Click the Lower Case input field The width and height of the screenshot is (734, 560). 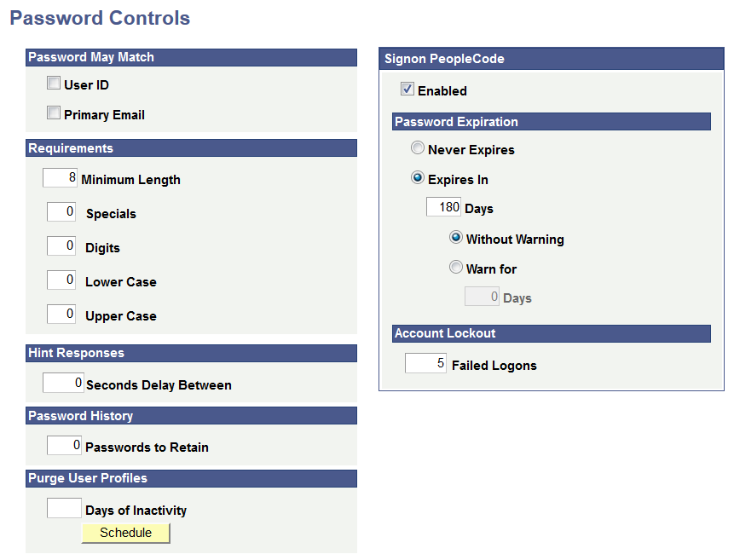click(x=61, y=280)
